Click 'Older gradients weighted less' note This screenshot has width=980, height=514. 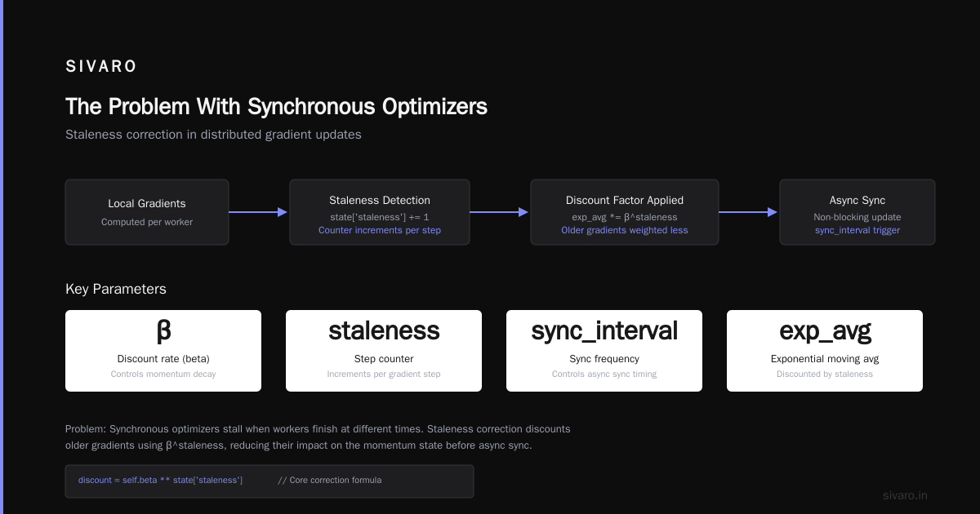(x=625, y=230)
